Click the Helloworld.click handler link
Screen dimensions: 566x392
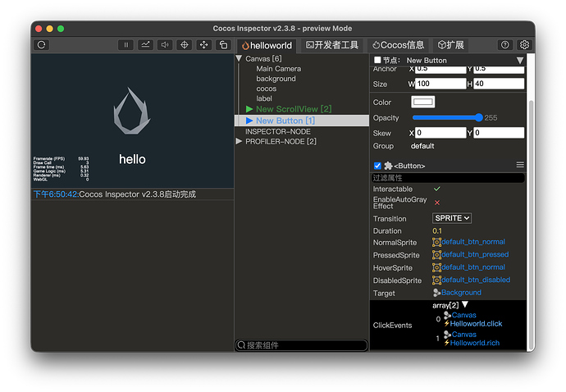[x=476, y=324]
